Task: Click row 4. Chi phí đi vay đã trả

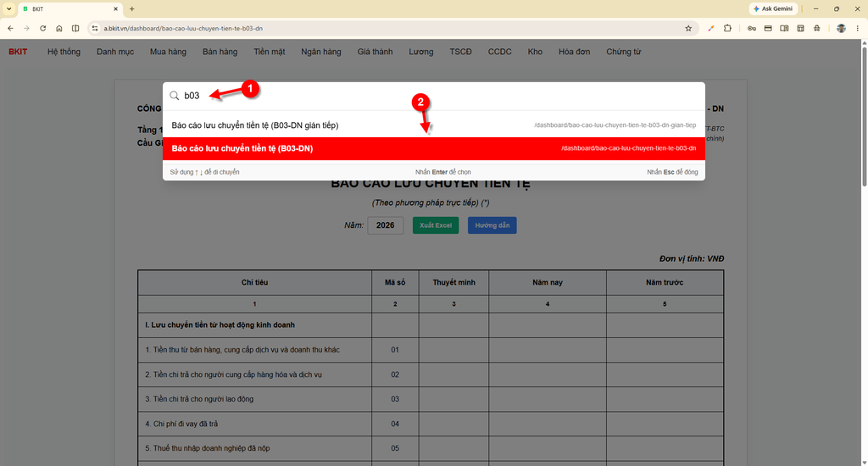Action: (431, 424)
